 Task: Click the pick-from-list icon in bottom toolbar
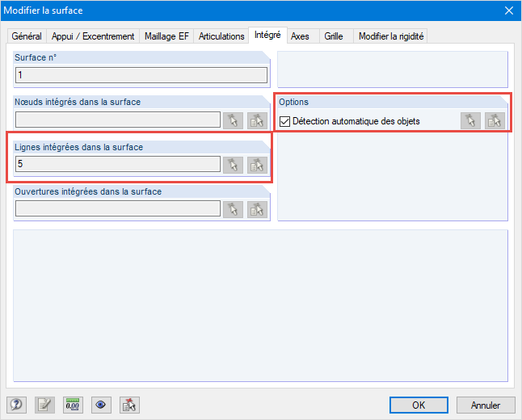click(129, 405)
